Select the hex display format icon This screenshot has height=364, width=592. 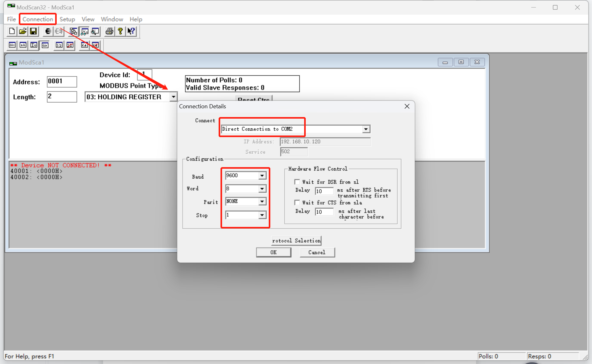(45, 45)
